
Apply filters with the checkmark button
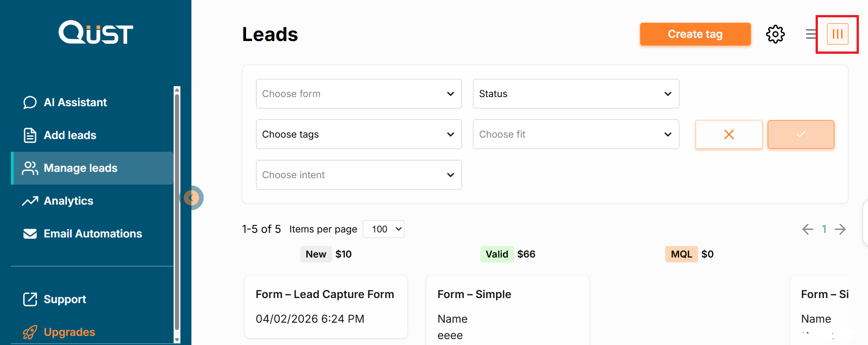click(x=801, y=134)
